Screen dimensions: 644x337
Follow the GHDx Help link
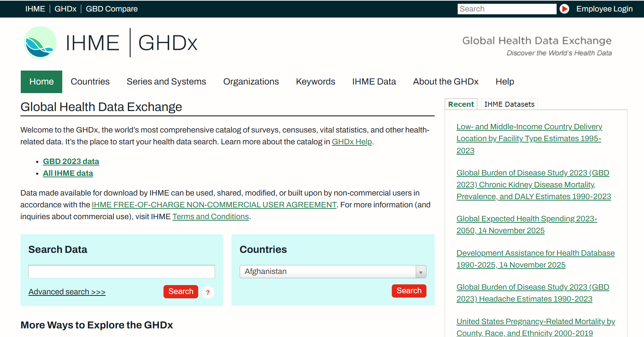[x=352, y=142]
